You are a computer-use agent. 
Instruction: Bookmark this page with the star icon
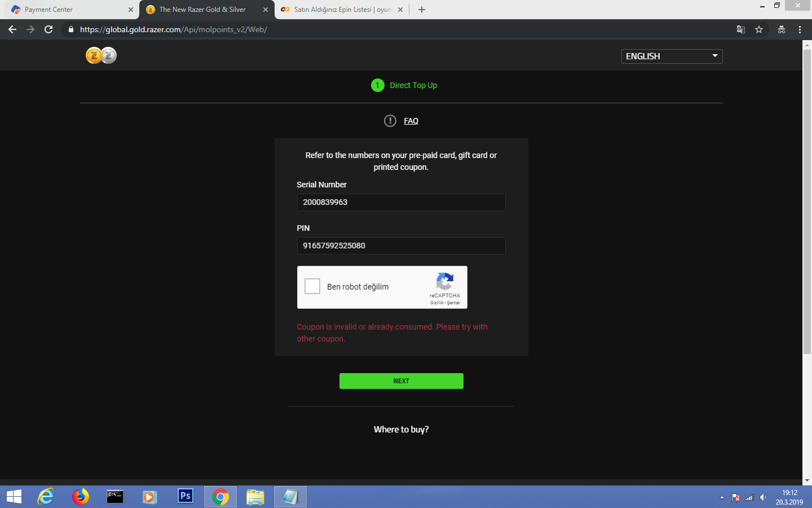coord(759,29)
